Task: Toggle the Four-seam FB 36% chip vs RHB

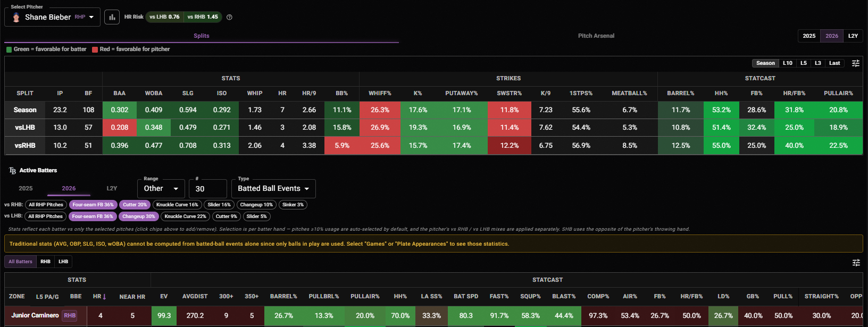Action: (93, 205)
